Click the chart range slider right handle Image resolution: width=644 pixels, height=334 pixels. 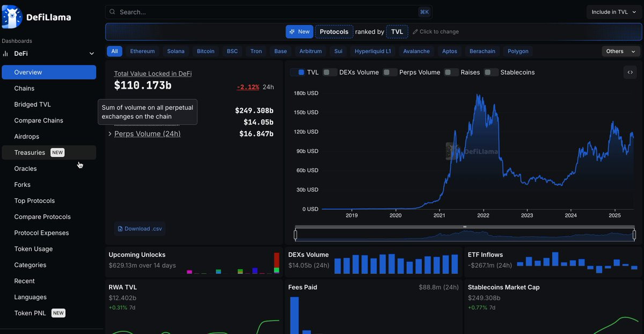pyautogui.click(x=634, y=235)
